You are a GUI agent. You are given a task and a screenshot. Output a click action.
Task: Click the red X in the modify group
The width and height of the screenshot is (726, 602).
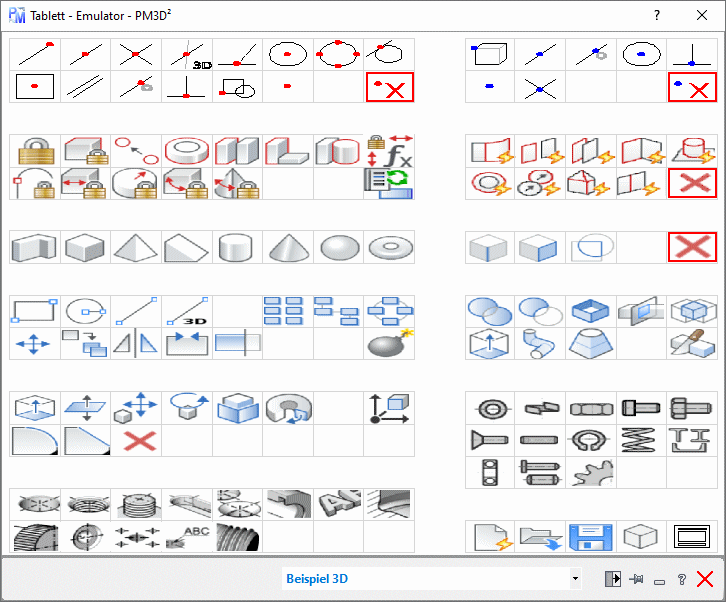click(x=136, y=440)
